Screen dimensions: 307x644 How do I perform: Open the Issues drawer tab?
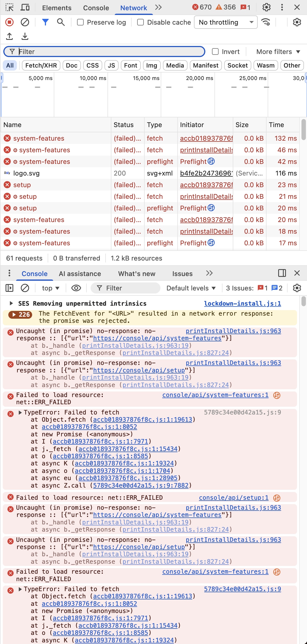point(182,274)
